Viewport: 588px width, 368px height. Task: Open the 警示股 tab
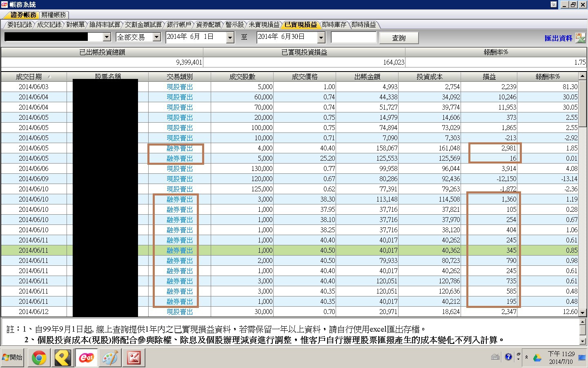point(234,25)
